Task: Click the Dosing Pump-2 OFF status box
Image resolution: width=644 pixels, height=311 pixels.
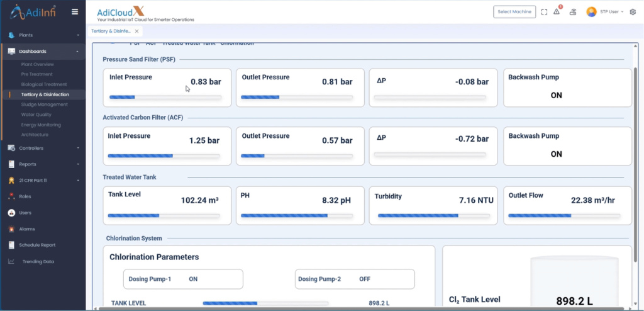Action: 355,279
